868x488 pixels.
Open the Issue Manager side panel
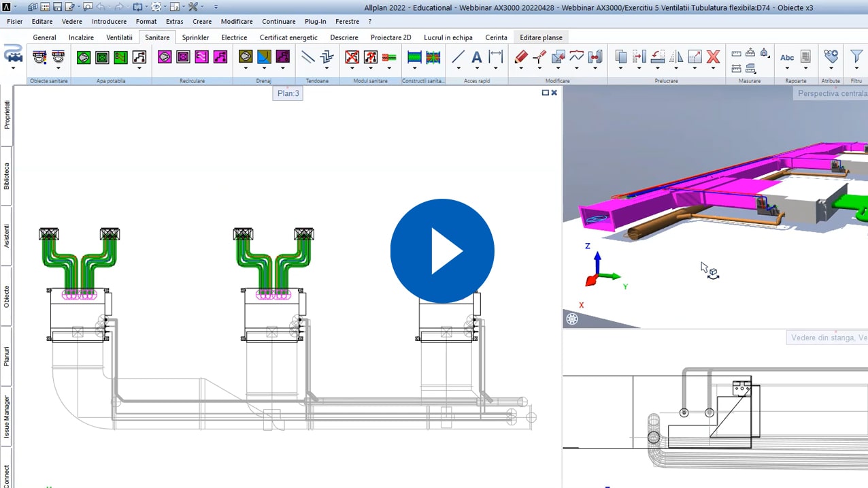[7, 417]
